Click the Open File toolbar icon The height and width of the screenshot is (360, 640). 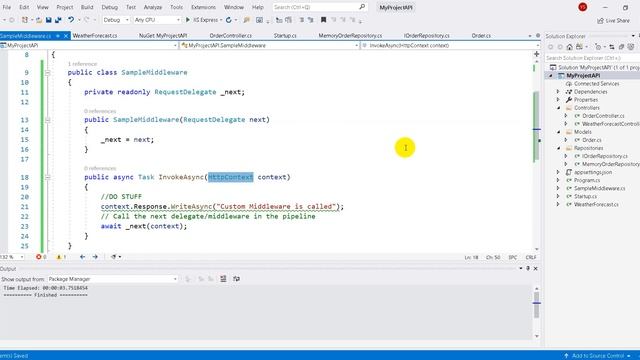click(x=39, y=20)
